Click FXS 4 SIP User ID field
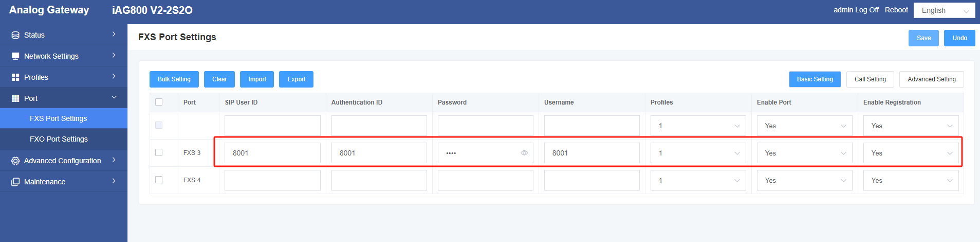 (272, 180)
